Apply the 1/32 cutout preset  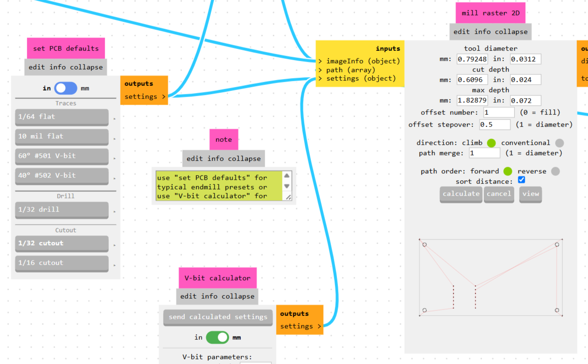pyautogui.click(x=62, y=244)
